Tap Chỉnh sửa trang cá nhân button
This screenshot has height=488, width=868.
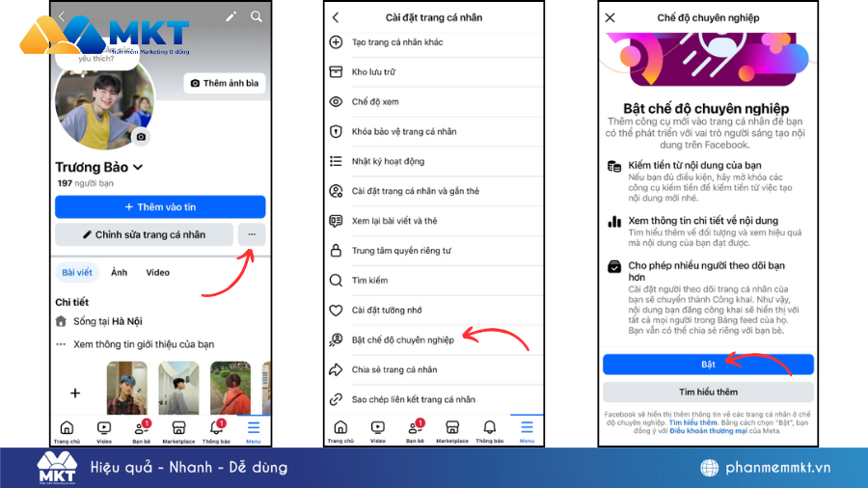tap(144, 234)
